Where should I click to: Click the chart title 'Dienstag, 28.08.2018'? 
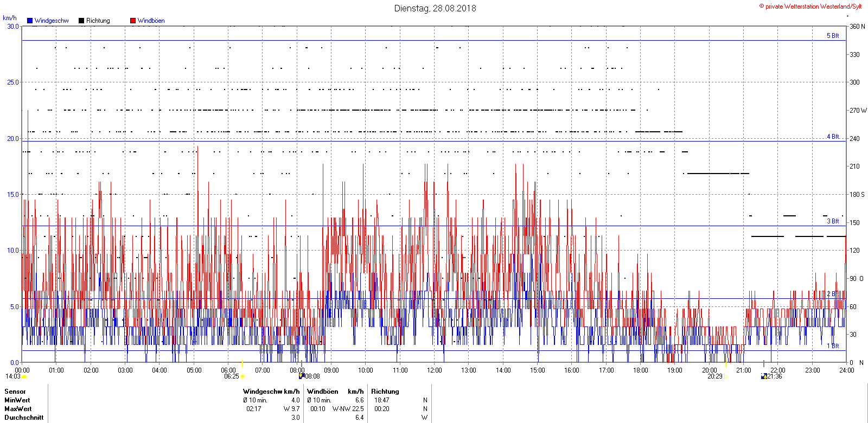pos(435,8)
